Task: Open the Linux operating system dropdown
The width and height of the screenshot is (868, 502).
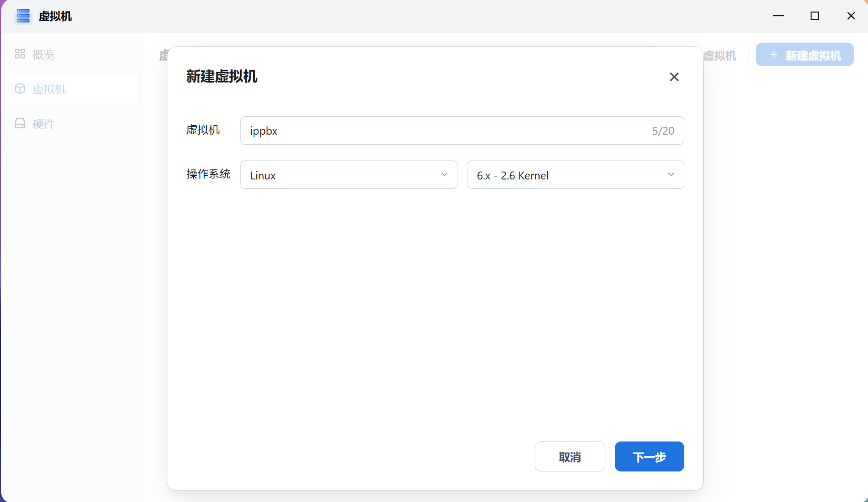Action: coord(348,175)
